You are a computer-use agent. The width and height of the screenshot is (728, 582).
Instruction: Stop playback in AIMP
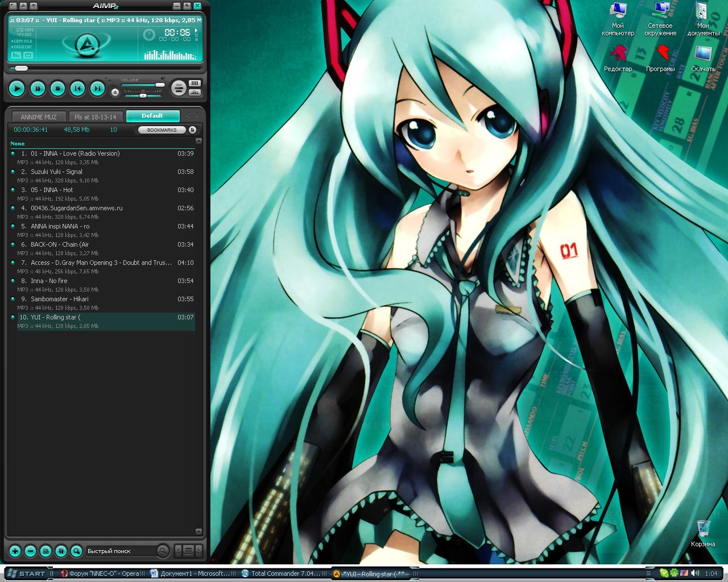click(57, 88)
